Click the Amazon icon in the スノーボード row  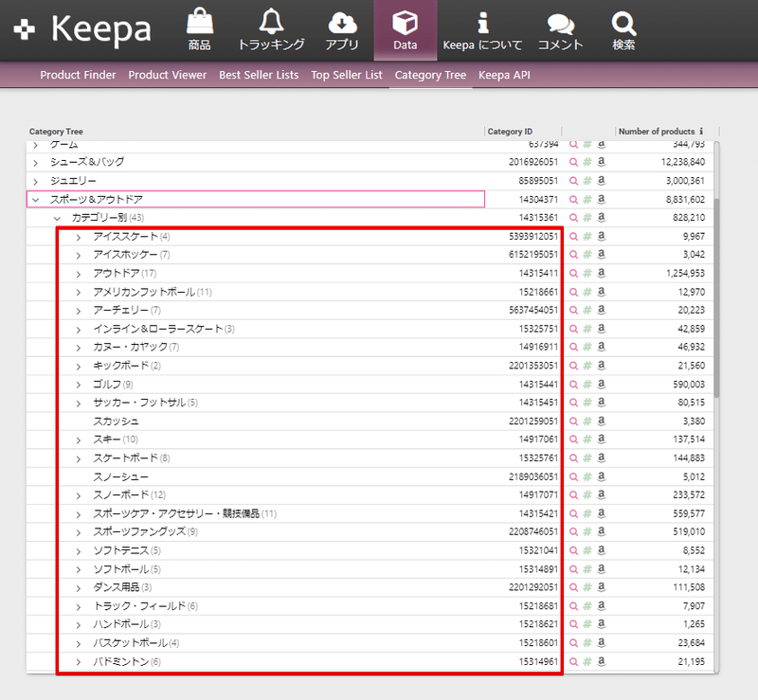[x=602, y=494]
